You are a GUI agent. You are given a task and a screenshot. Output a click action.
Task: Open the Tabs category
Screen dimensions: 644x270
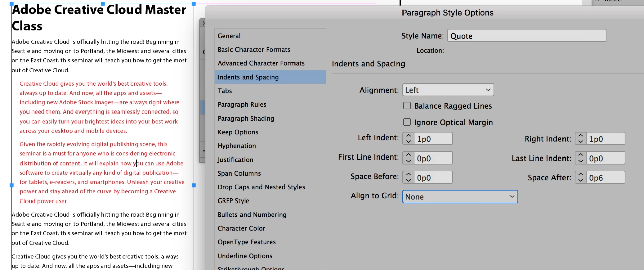[270, 91]
